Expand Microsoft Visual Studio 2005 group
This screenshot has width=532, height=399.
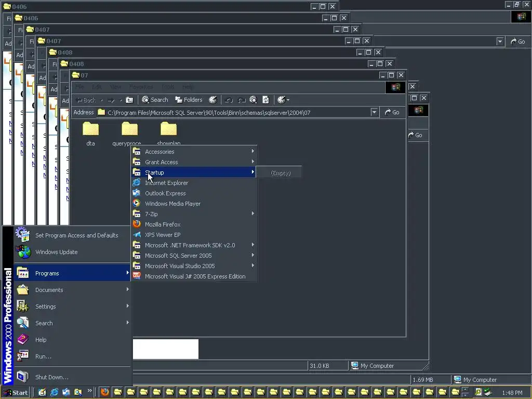[194, 266]
